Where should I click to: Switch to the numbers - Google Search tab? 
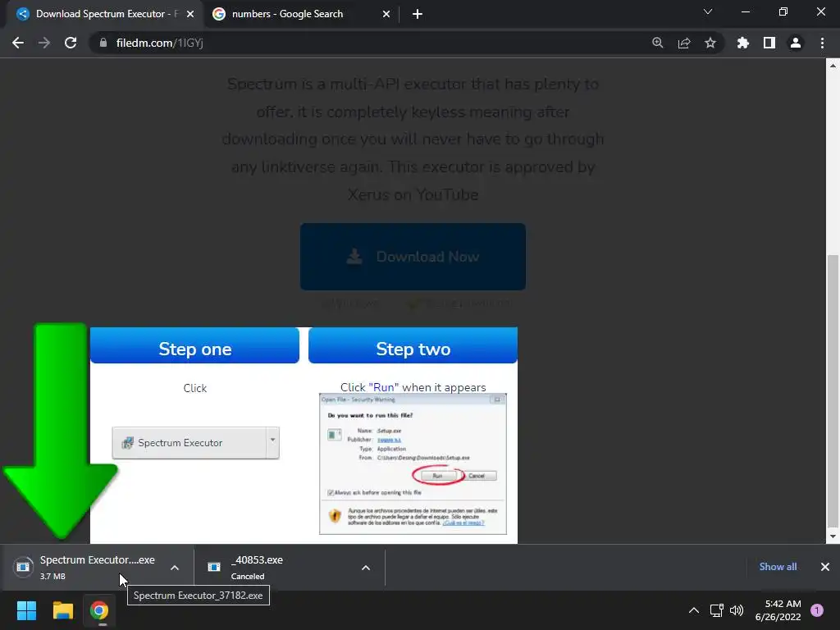click(302, 14)
